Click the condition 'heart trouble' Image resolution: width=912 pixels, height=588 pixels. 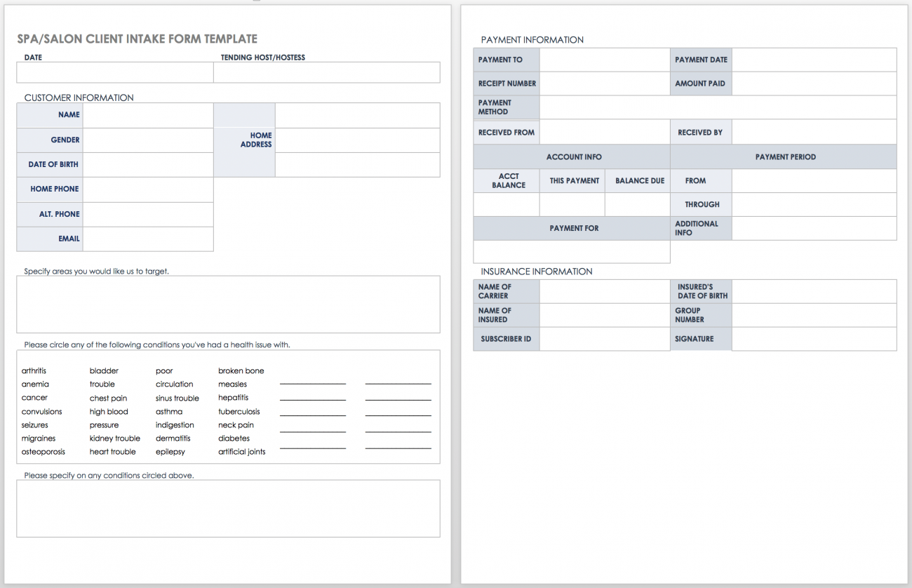click(113, 452)
